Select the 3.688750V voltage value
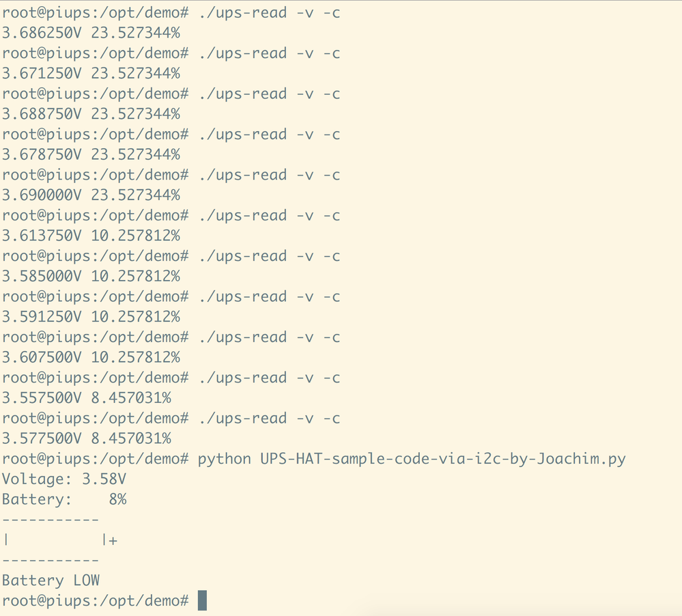Image resolution: width=682 pixels, height=616 pixels. coord(42,114)
